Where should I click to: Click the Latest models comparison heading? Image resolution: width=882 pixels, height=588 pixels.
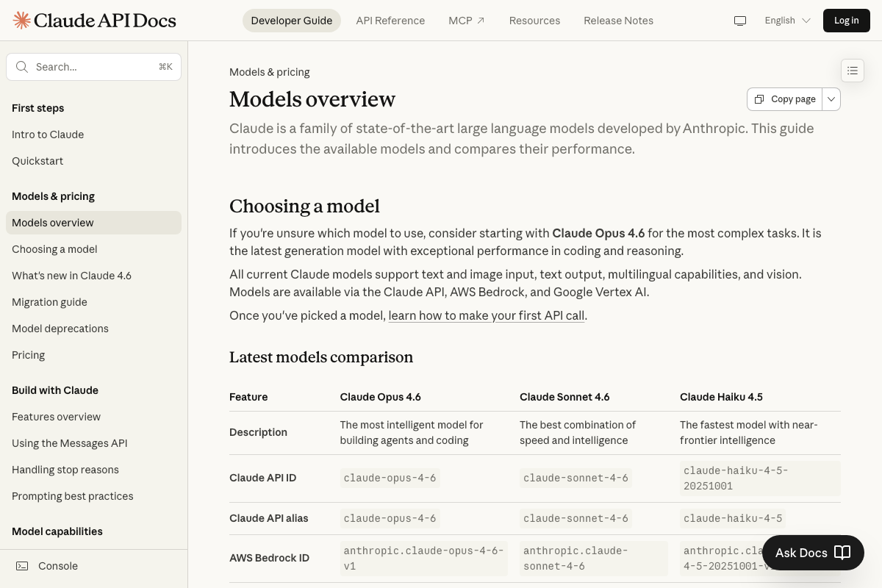[x=321, y=357]
